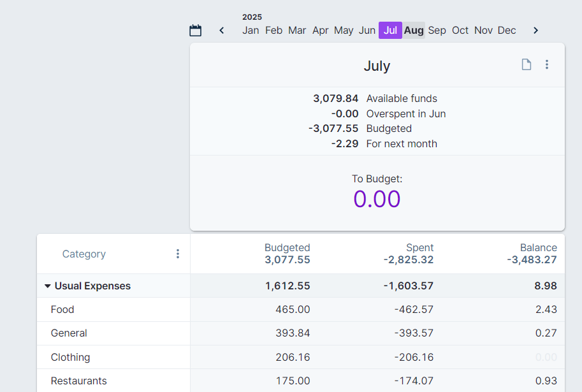Open the Food category

pyautogui.click(x=62, y=309)
